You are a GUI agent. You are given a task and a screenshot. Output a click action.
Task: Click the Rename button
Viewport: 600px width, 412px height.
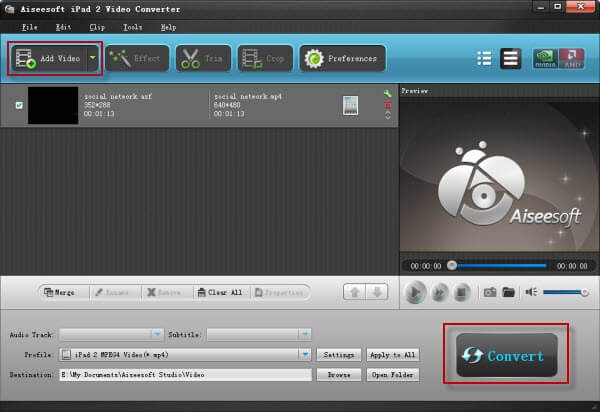pos(115,293)
